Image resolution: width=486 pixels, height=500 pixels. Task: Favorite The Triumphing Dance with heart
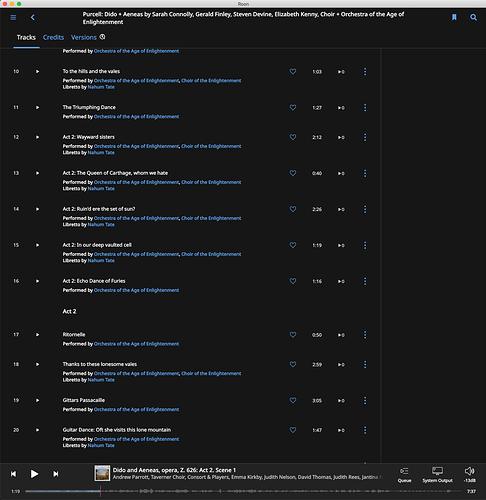[293, 107]
